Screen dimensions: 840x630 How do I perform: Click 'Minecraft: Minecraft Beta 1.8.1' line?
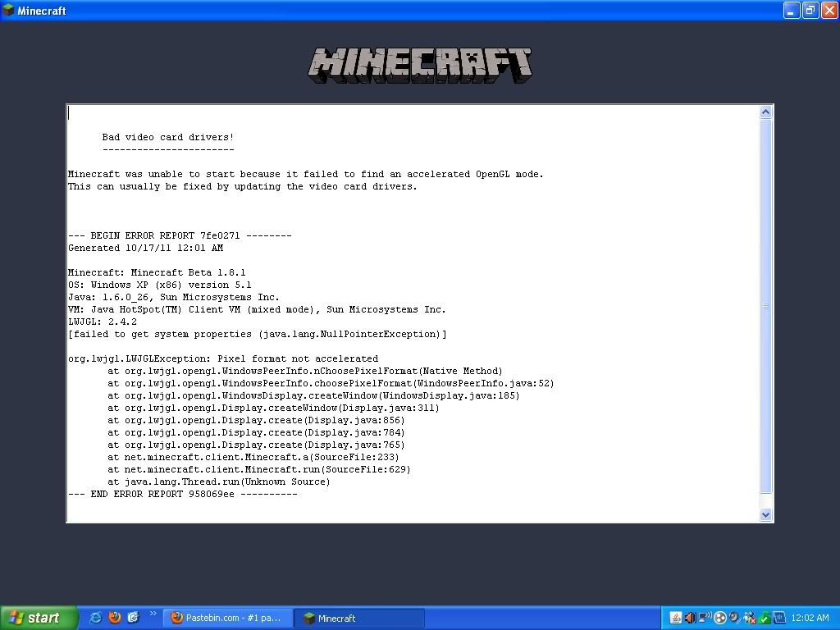(157, 272)
